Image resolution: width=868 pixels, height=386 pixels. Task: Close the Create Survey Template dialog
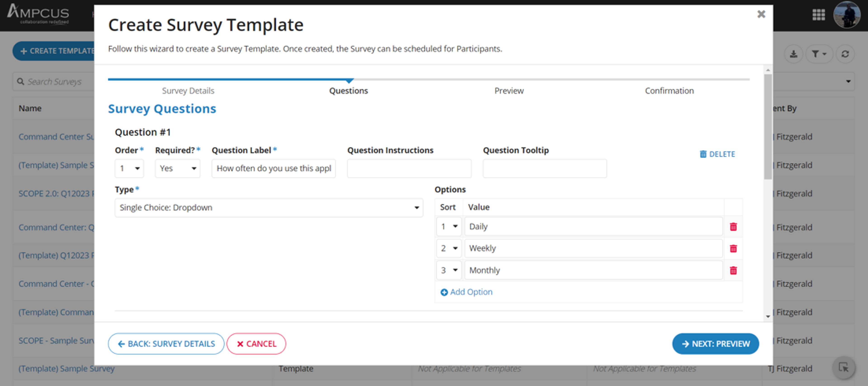tap(761, 14)
